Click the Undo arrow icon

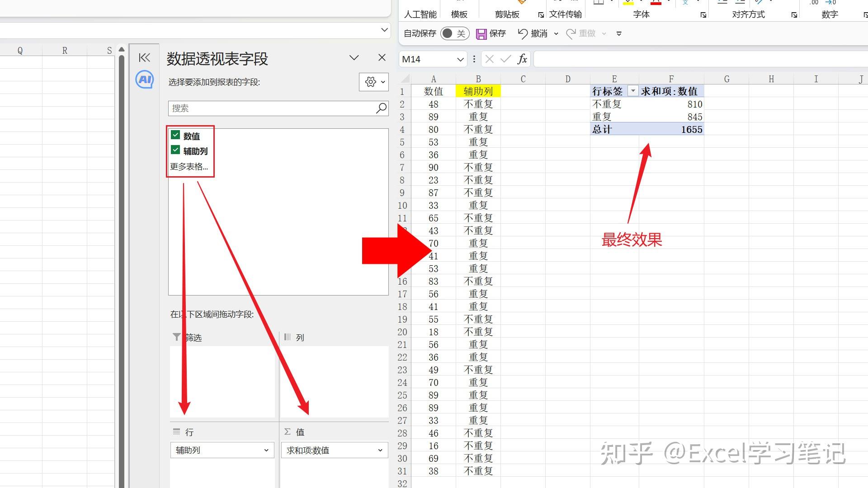click(523, 33)
